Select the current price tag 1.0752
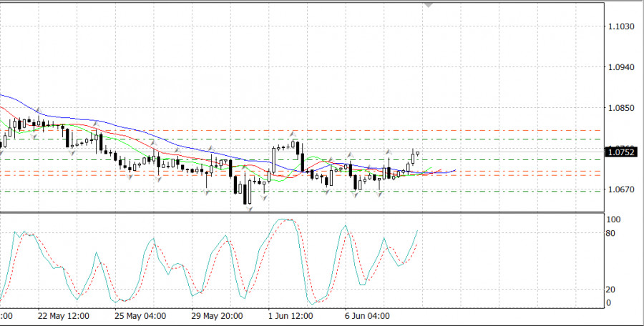Image resolution: width=644 pixels, height=326 pixels. tap(620, 152)
